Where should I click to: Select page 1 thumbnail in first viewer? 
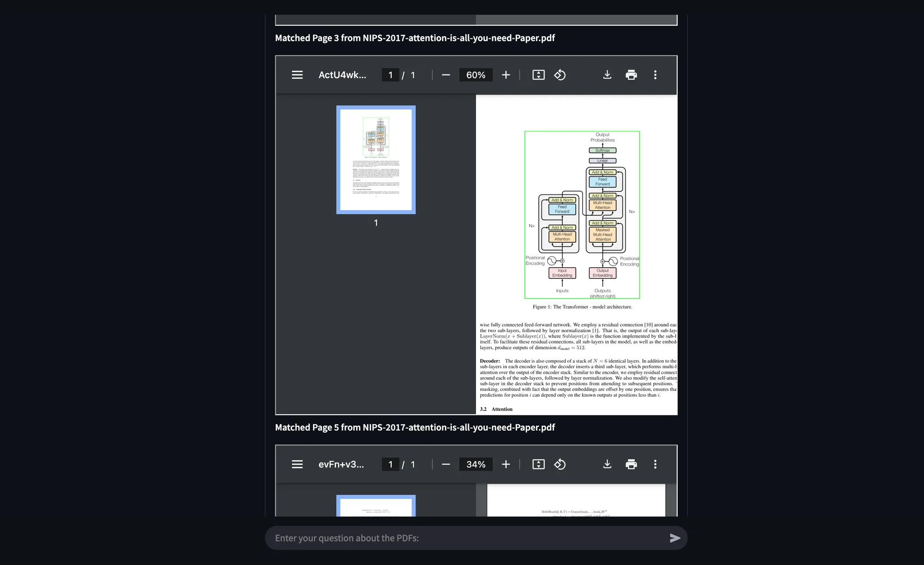376,160
